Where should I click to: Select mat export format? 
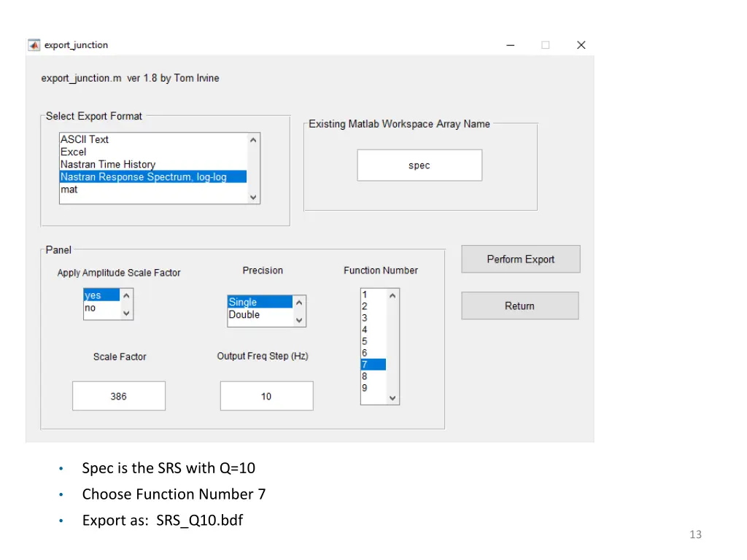pyautogui.click(x=153, y=189)
